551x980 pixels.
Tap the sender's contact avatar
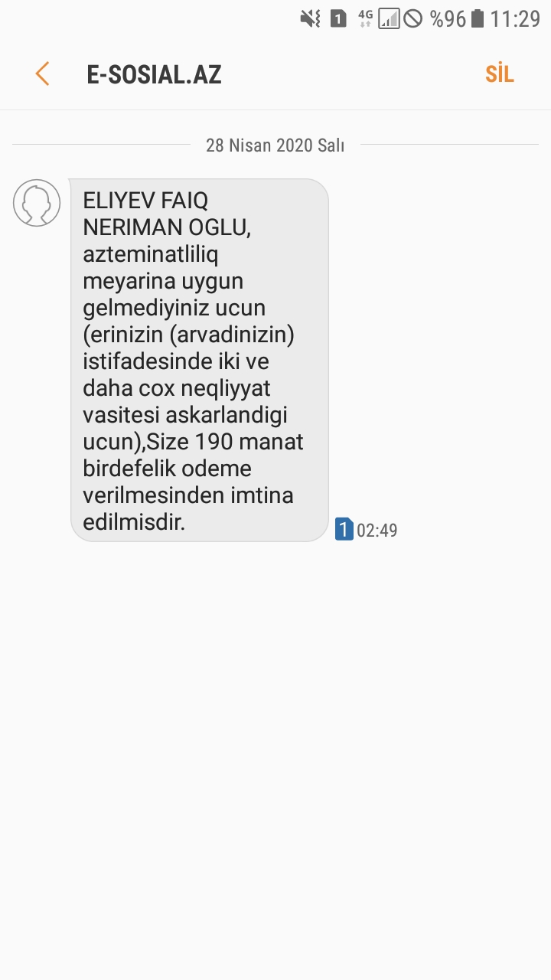tap(37, 203)
